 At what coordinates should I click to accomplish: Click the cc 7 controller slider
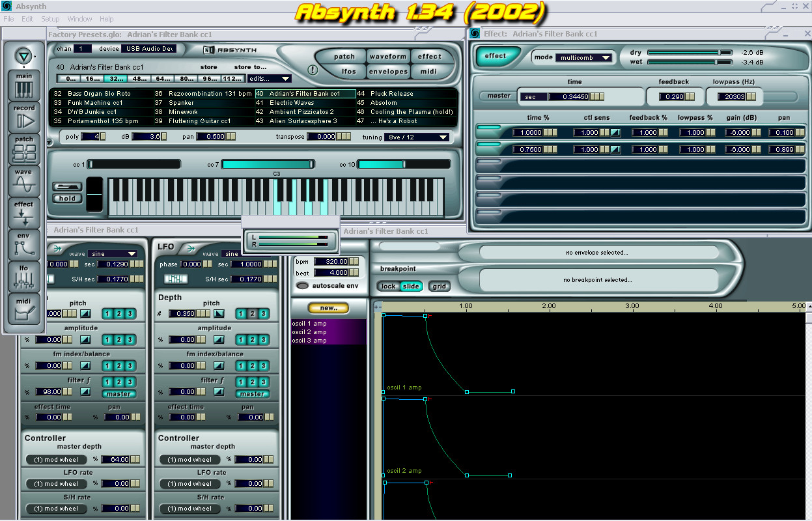268,164
